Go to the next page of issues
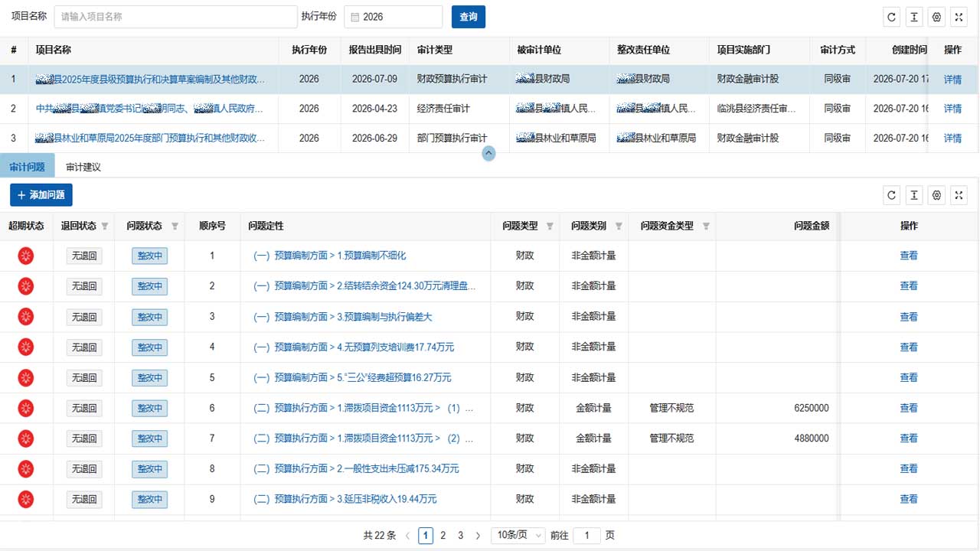 coord(479,536)
